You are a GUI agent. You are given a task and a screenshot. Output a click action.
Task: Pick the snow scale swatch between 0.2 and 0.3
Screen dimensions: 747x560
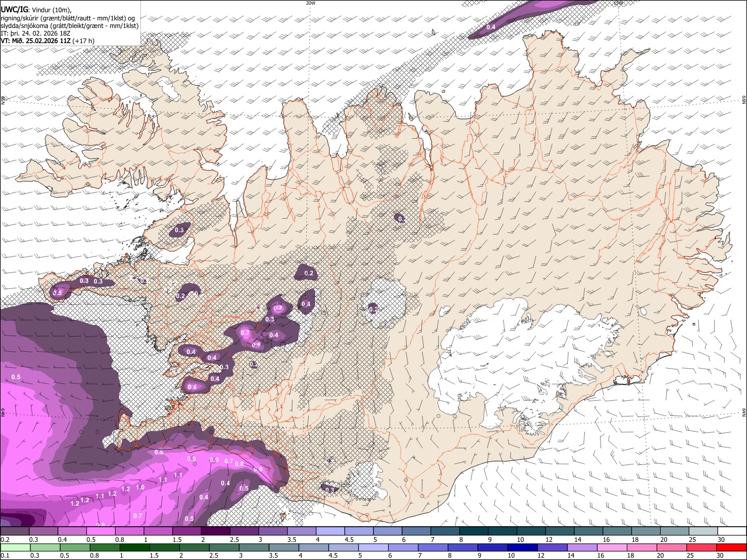tap(15, 531)
